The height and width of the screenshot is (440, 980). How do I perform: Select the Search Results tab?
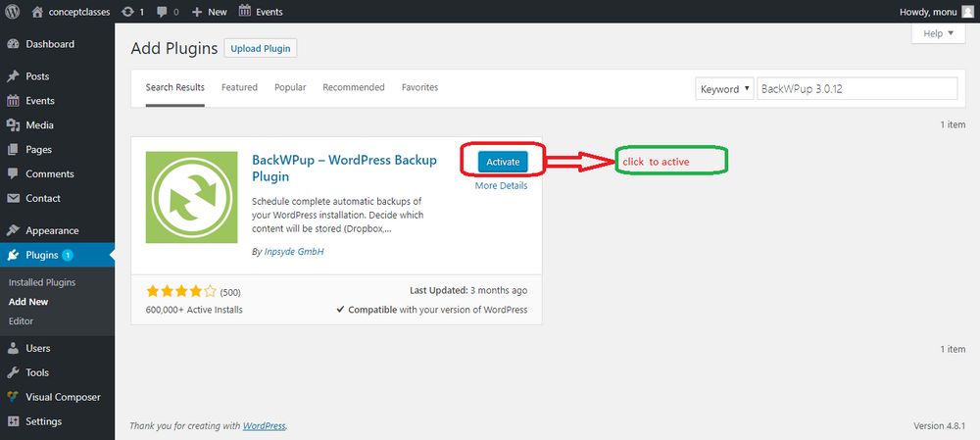click(x=175, y=87)
